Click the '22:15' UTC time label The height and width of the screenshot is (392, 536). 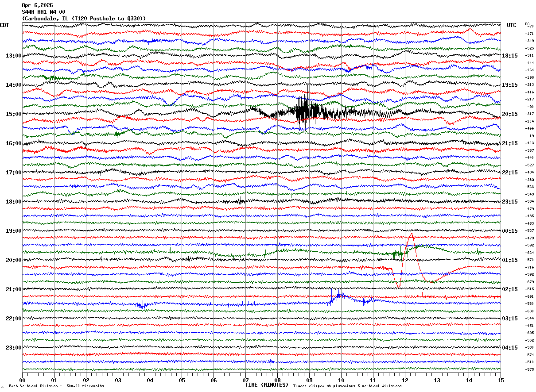click(x=510, y=173)
